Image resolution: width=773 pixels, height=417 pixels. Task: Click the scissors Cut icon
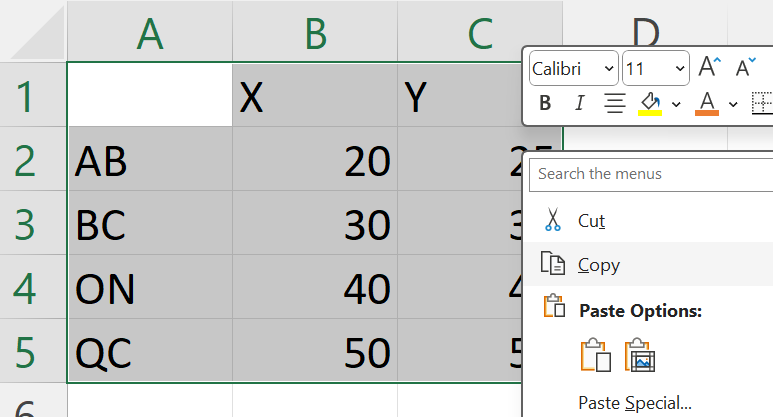click(x=552, y=220)
